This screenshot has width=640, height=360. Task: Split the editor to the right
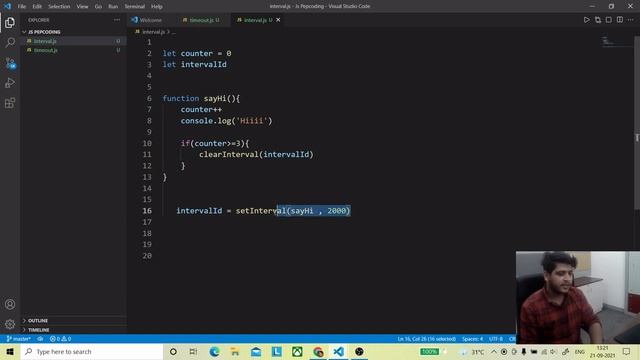[620, 20]
